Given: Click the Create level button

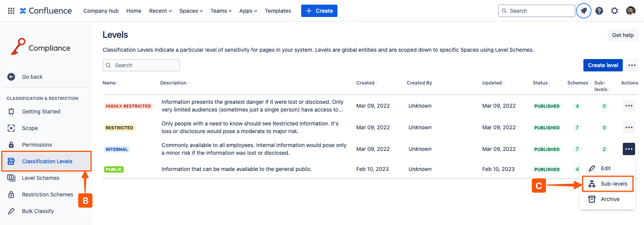Looking at the screenshot, I should (x=603, y=65).
